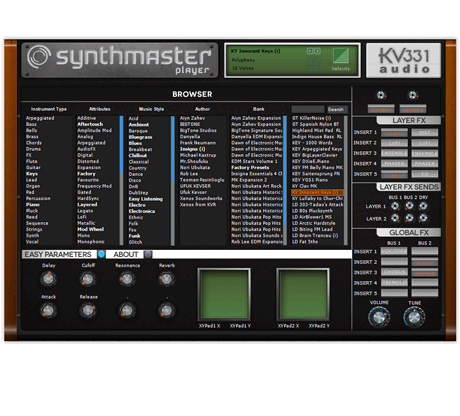The height and width of the screenshot is (416, 460).
Task: Click the Cutoff knob
Action: click(88, 279)
